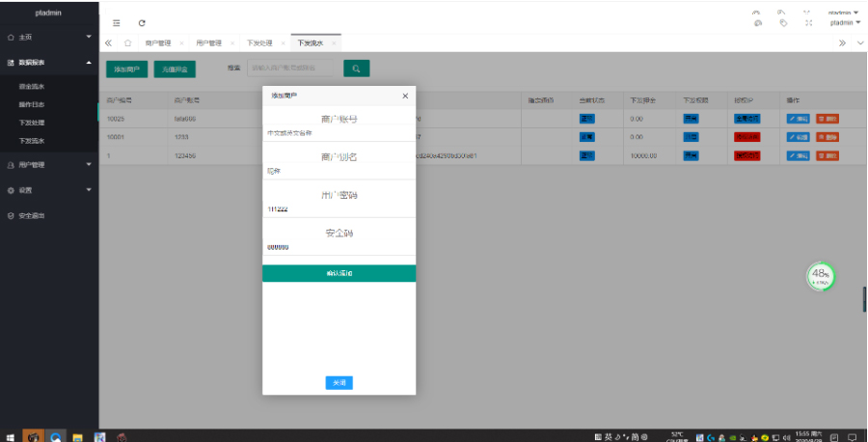Screen dimensions: 868x442
Task: Expand the 设置 sidebar menu
Action: pyautogui.click(x=48, y=190)
